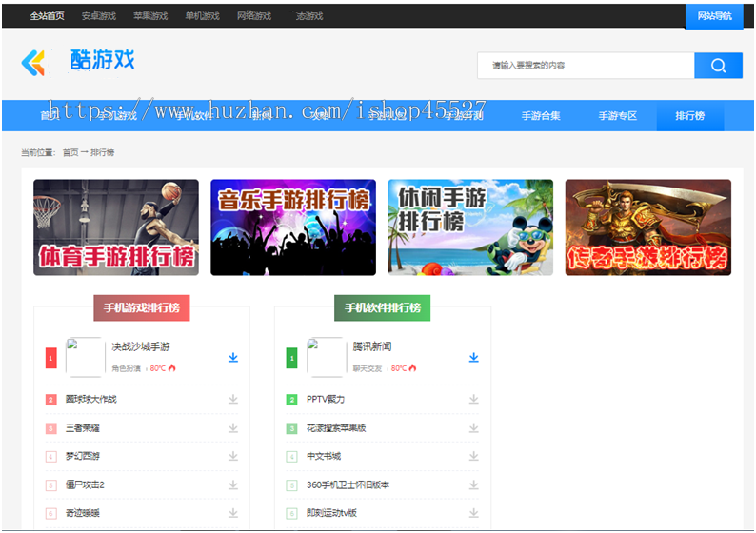Screen dimensions: 756x533
Task: Open 单机游戏 in the top bar
Action: (x=203, y=16)
